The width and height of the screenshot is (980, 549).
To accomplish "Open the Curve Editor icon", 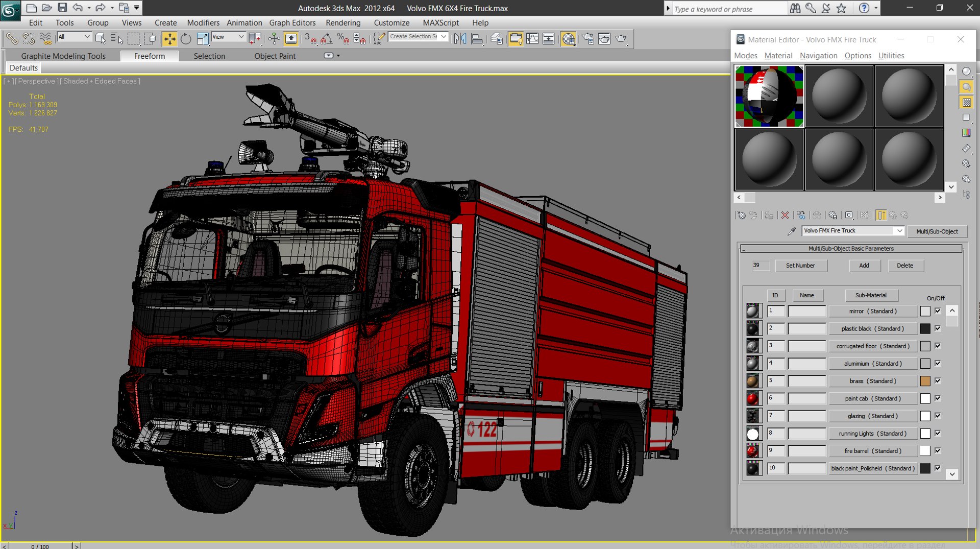I will coord(532,39).
